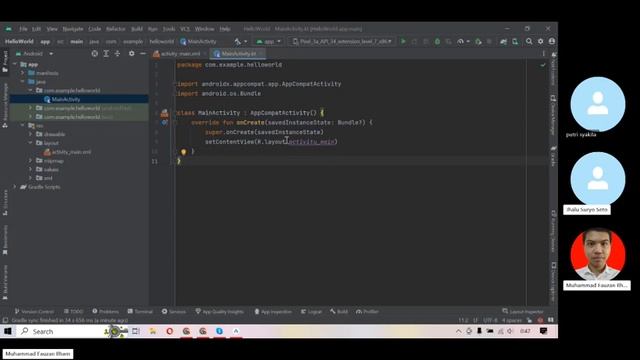Open the Skype taskbar icon
This screenshot has height=360, width=640.
tap(220, 331)
